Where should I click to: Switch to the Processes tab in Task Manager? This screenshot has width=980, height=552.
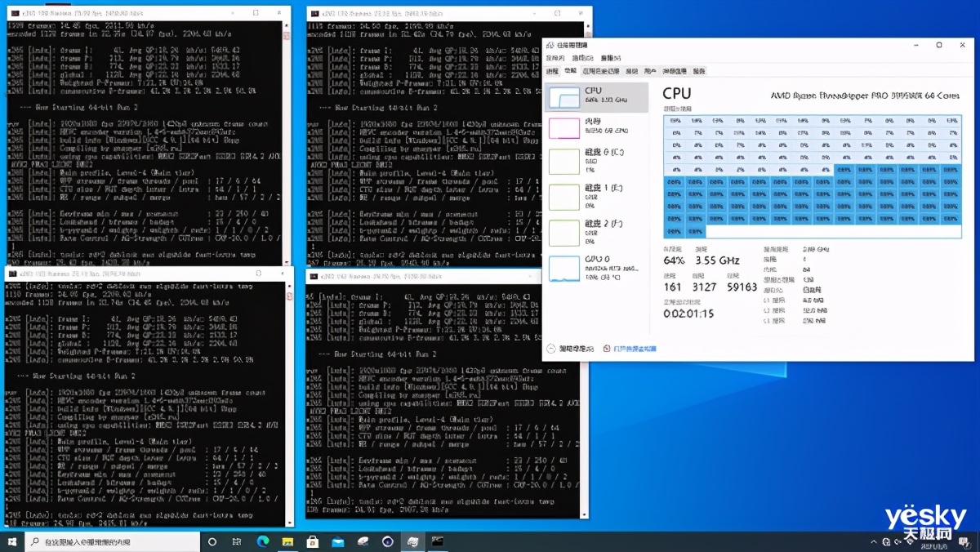(553, 72)
